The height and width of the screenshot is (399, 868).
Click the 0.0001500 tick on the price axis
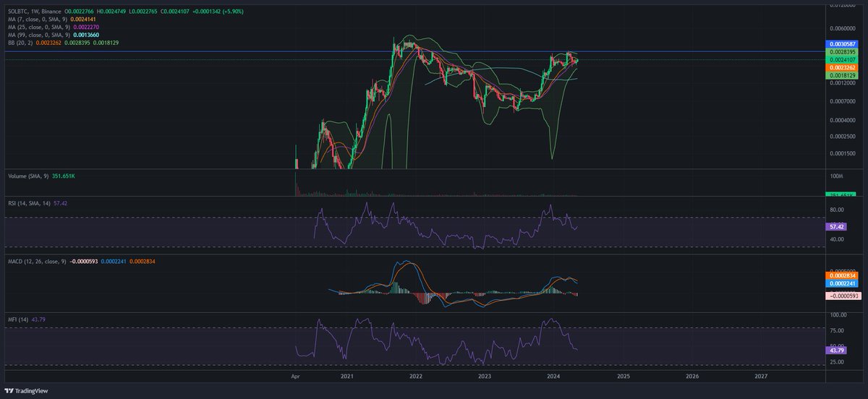842,153
